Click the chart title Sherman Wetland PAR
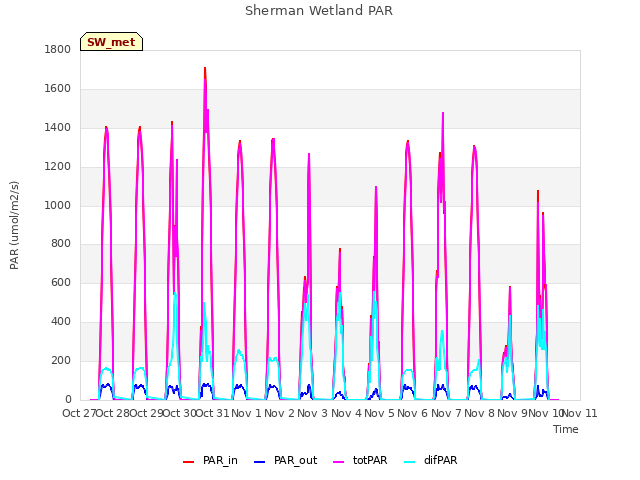 click(319, 10)
